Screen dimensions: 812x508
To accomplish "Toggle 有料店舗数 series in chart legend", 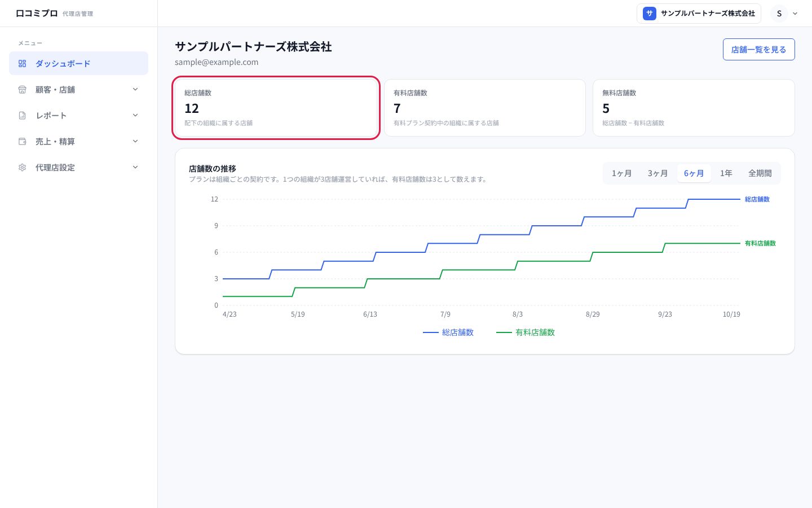I will [526, 332].
